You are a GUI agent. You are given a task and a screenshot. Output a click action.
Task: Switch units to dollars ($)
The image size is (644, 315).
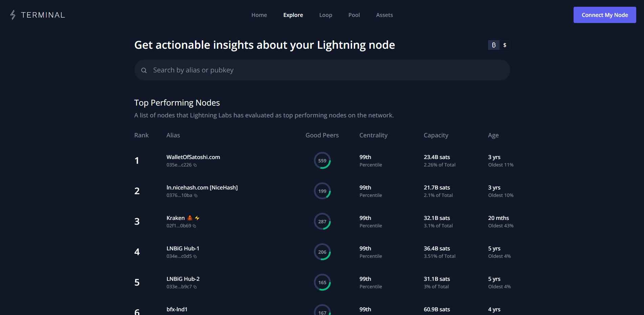tap(505, 45)
